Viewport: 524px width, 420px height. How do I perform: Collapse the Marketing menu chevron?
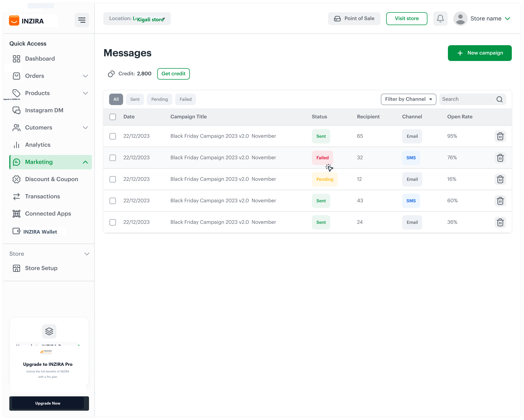point(85,162)
